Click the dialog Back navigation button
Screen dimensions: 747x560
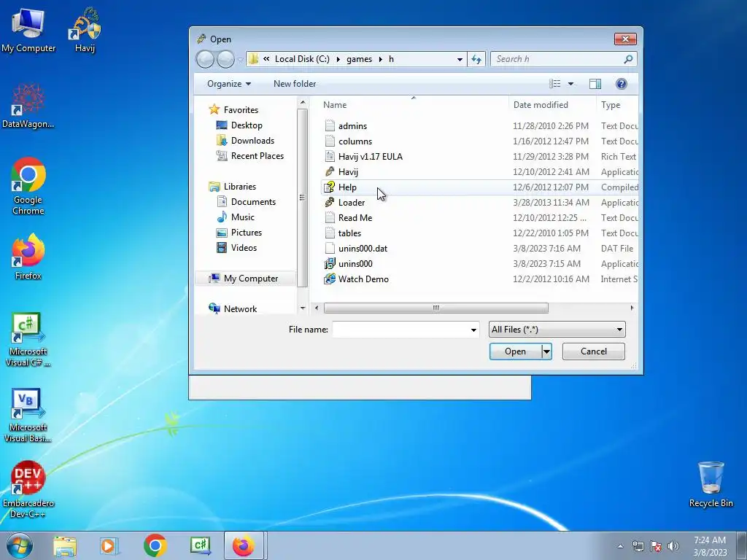(205, 59)
